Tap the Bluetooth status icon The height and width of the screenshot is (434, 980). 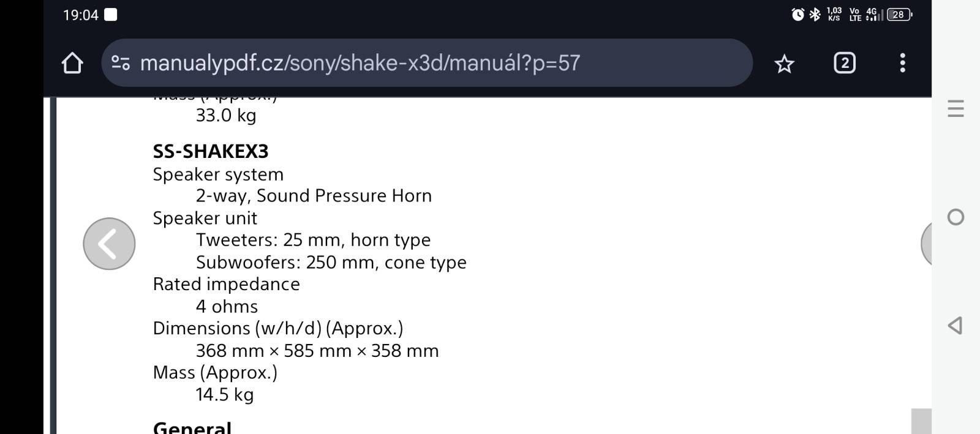pos(815,15)
